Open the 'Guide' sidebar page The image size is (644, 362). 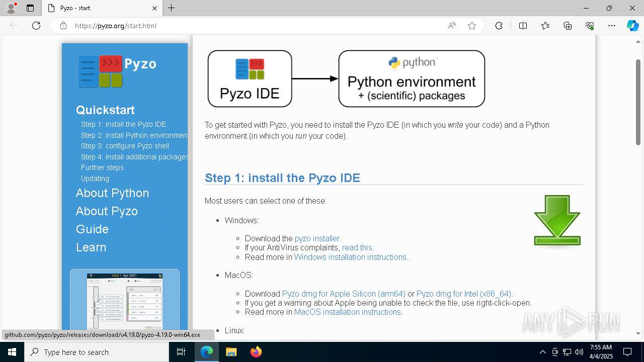click(92, 229)
